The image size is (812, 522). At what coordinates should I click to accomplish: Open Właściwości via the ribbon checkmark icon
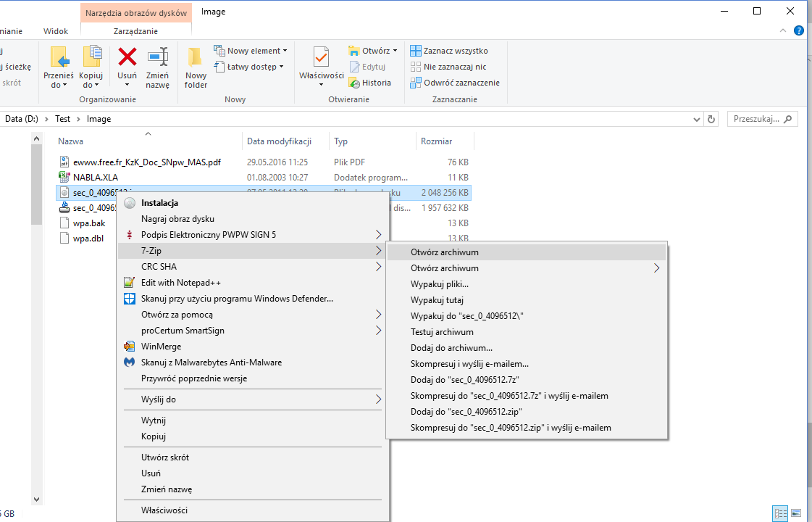click(321, 58)
